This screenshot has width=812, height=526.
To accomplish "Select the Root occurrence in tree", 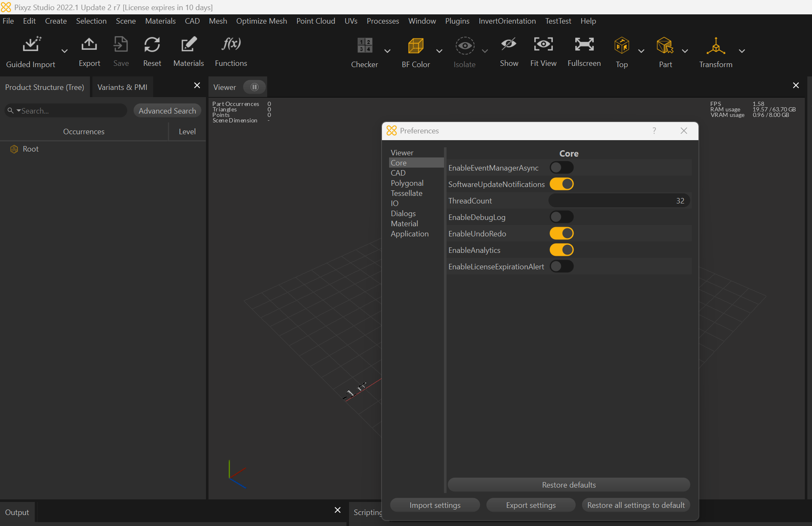I will click(x=30, y=149).
